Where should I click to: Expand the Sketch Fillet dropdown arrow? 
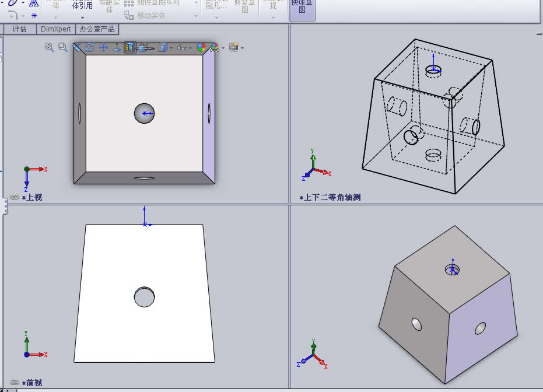(x=23, y=16)
